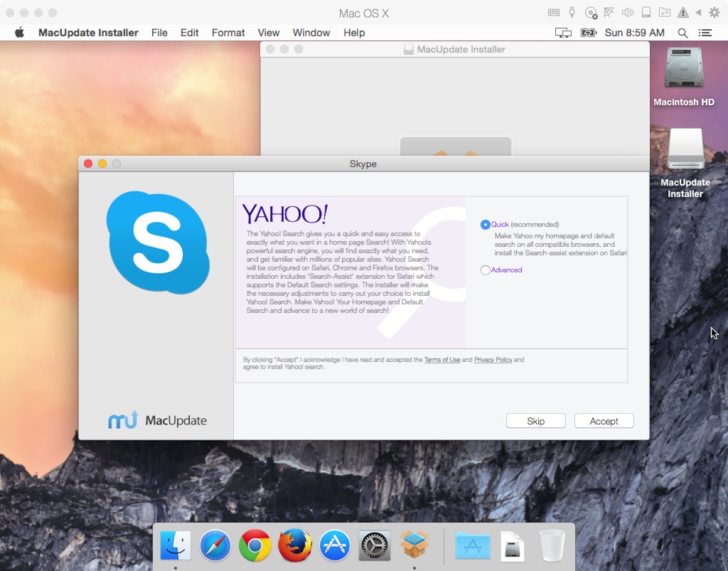Open Finder from the dock
The width and height of the screenshot is (728, 571).
[175, 545]
